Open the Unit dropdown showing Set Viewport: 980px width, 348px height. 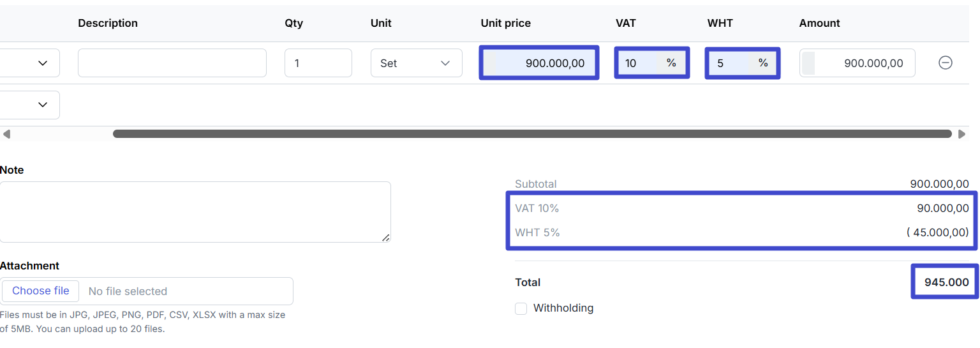(416, 63)
